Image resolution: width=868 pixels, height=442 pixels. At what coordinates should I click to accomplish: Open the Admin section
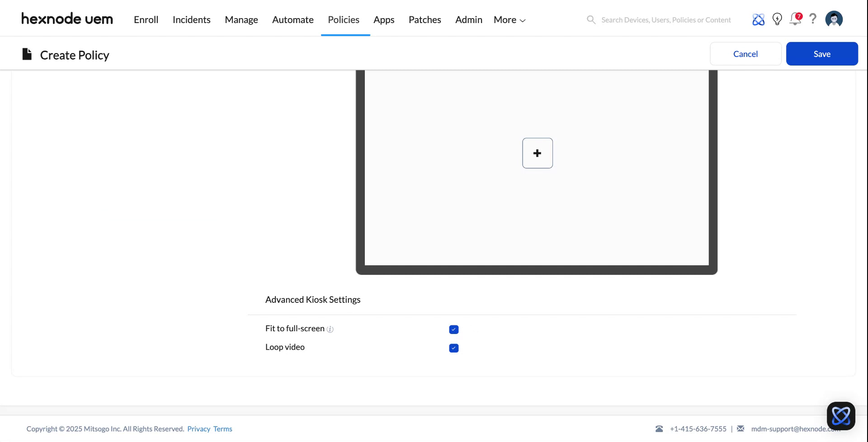coord(468,19)
